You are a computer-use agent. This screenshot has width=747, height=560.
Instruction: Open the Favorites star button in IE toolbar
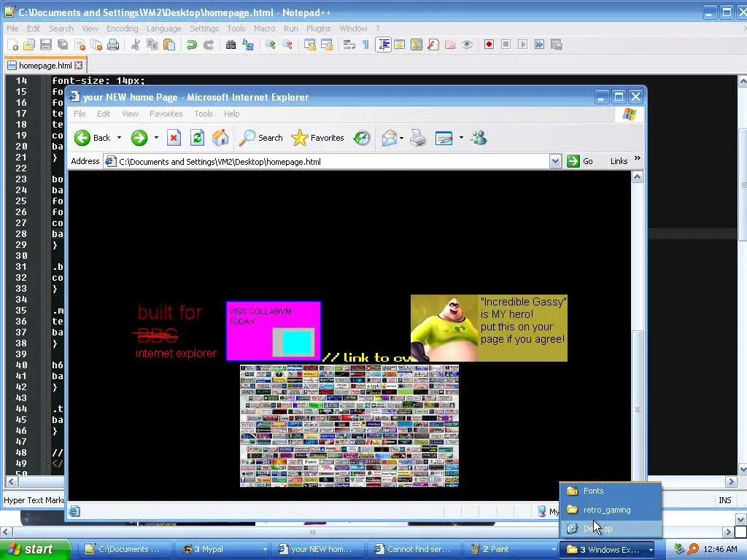click(x=318, y=138)
